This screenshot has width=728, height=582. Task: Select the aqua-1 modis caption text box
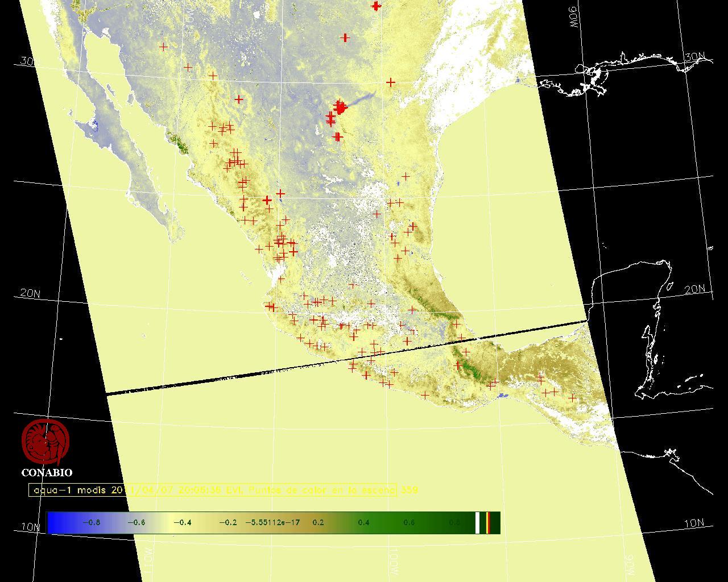point(213,490)
